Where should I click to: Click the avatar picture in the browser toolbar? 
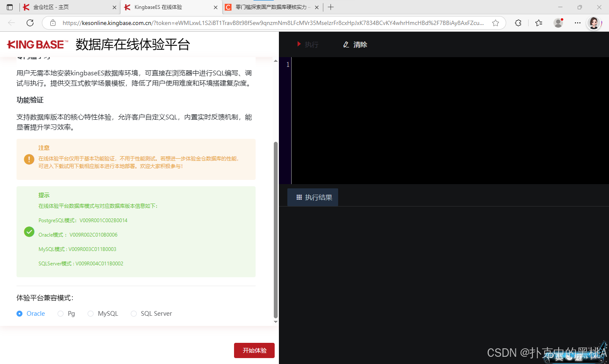[x=594, y=23]
